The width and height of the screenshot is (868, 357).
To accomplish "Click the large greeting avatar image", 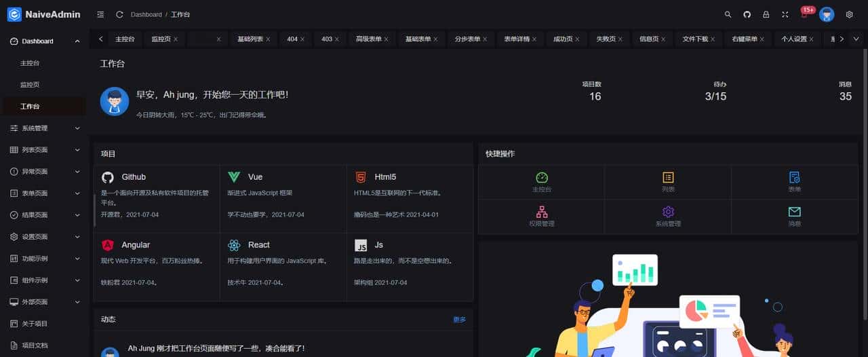I will 115,101.
